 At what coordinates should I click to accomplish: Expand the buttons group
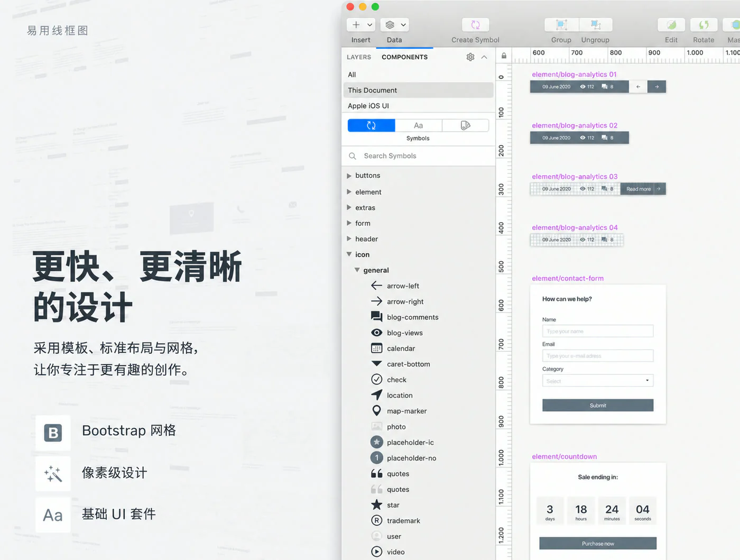coord(349,176)
